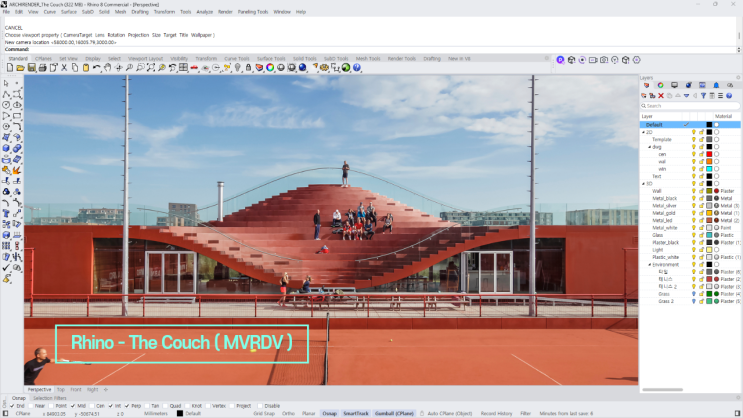Select the Circle tool in left sidebar
The width and height of the screenshot is (743, 418).
6,105
